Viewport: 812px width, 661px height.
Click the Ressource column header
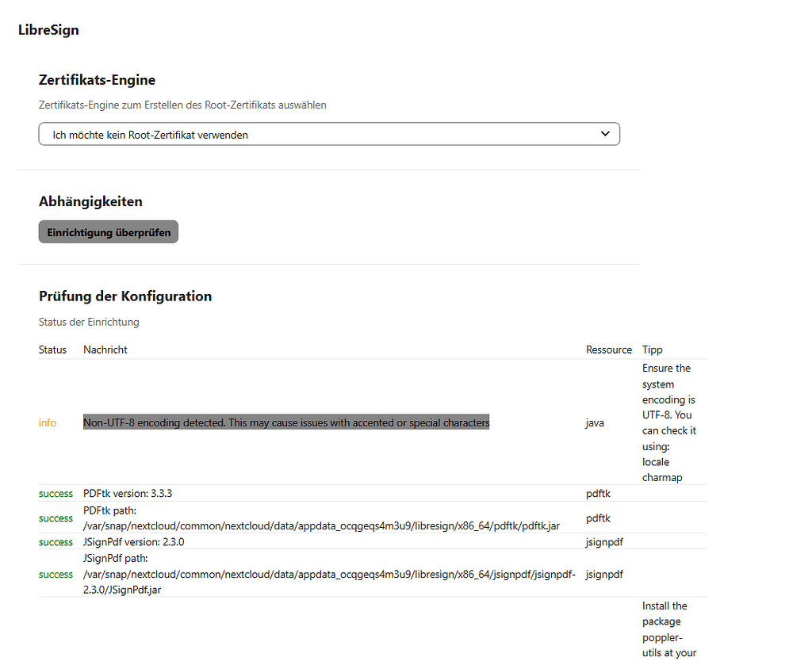[x=609, y=350]
